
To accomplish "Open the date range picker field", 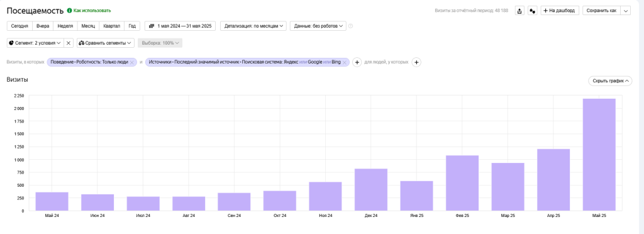I will click(x=180, y=26).
